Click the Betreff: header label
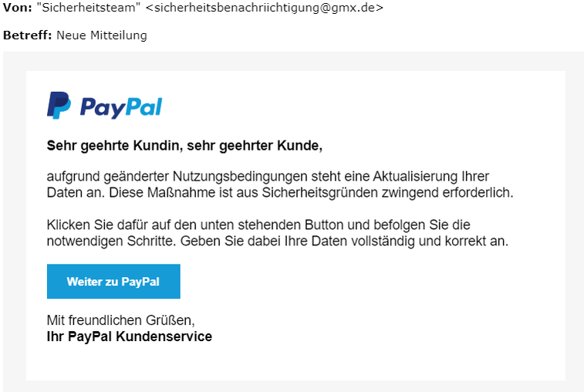 point(27,35)
